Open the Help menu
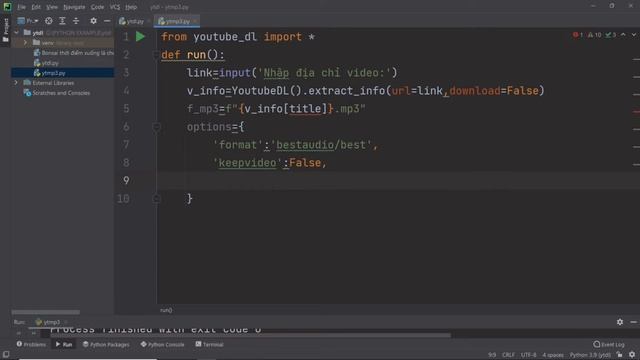 pyautogui.click(x=131, y=7)
